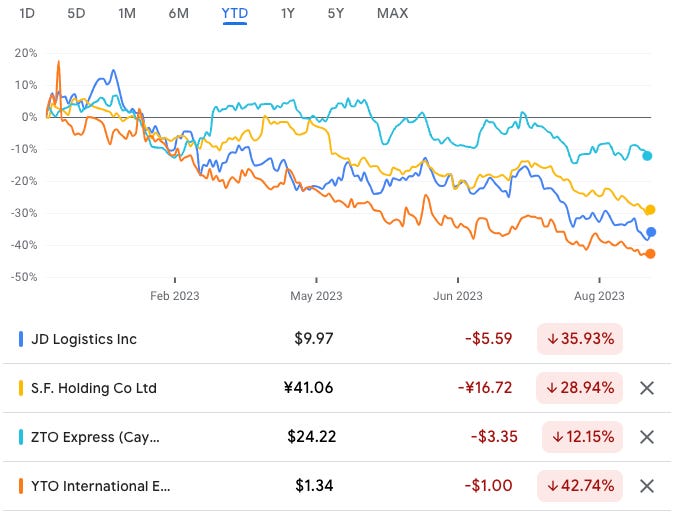673x515 pixels.
Task: Click the $1.34 price value
Action: coord(314,486)
